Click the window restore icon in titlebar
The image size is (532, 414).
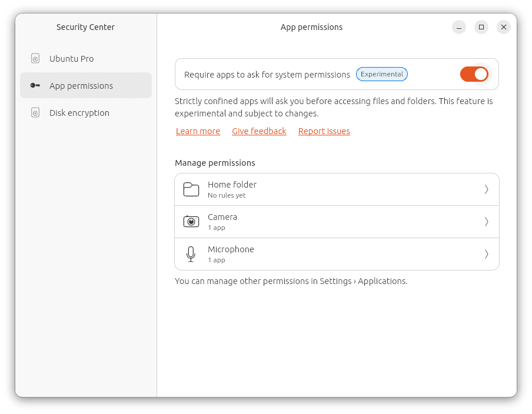[481, 27]
